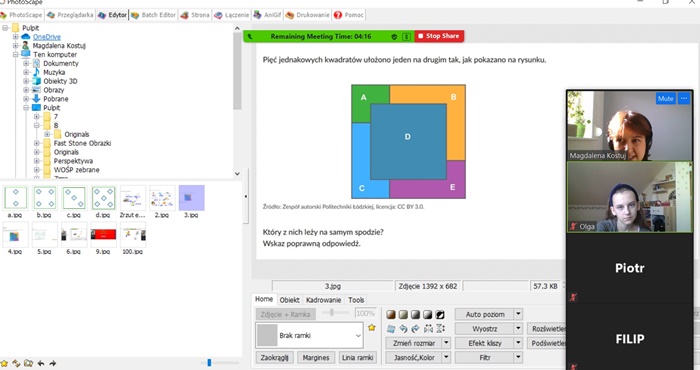The height and width of the screenshot is (370, 700).
Task: Click the Zmień rozmiar button
Action: pos(414,343)
